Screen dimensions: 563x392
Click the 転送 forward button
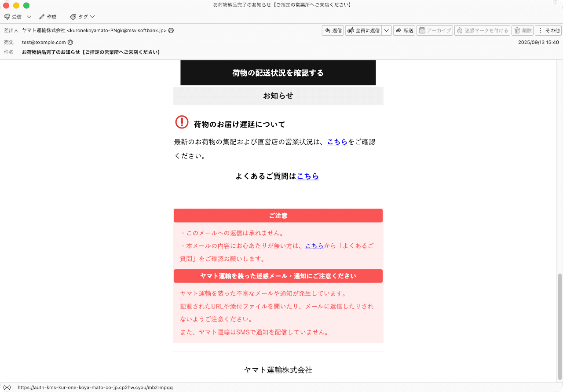point(404,30)
